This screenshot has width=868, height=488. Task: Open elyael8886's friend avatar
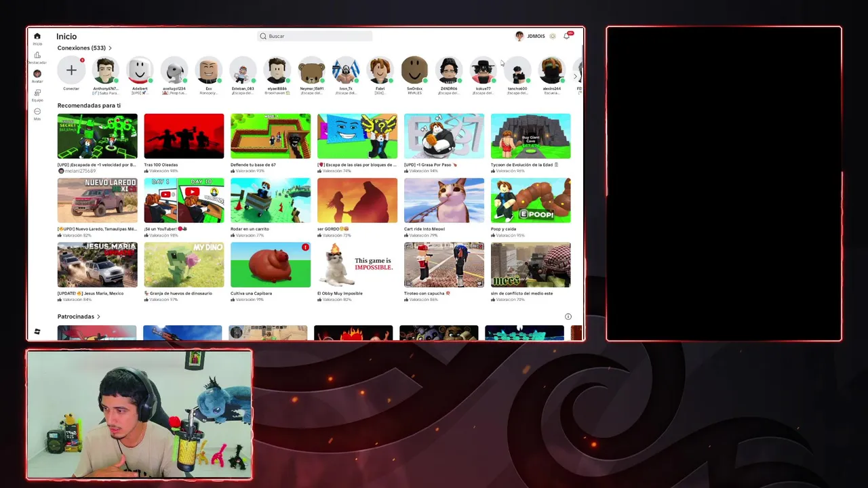[x=277, y=70]
